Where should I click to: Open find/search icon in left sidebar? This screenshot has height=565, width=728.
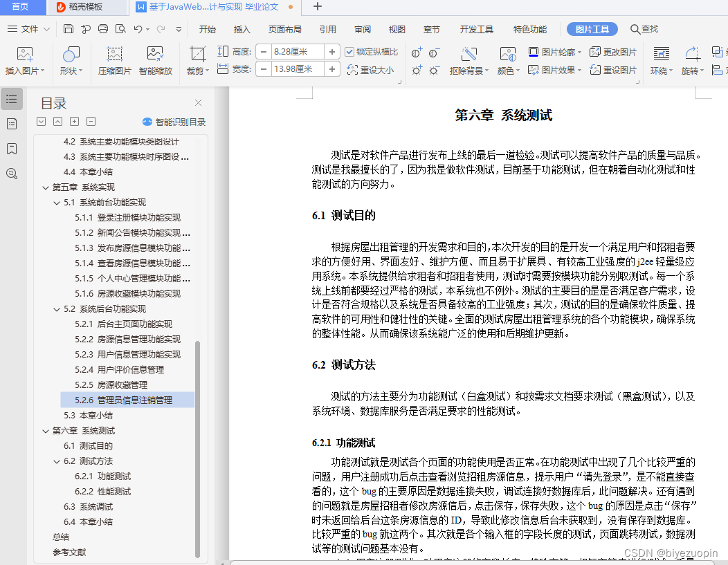coord(12,174)
